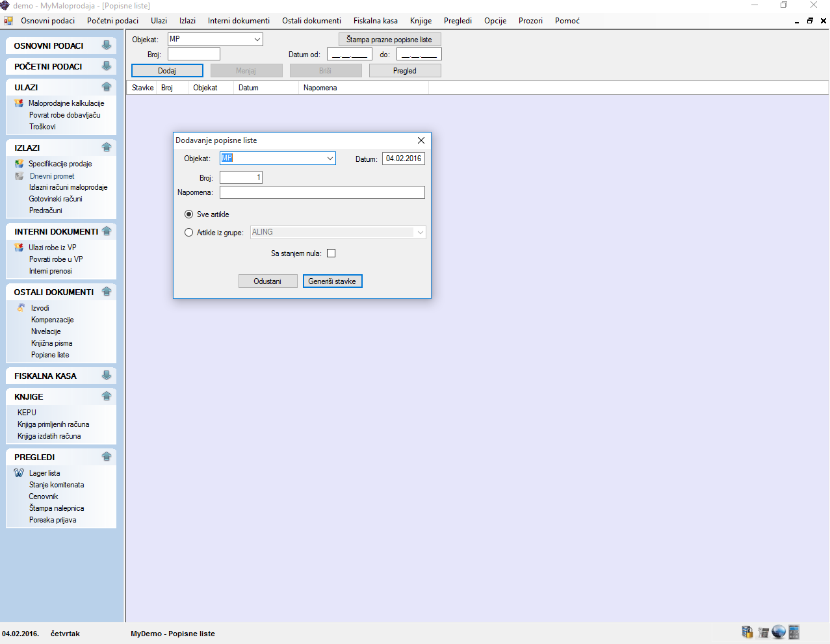Close the Dodavanje popisne liste dialog
The image size is (830, 644).
421,140
